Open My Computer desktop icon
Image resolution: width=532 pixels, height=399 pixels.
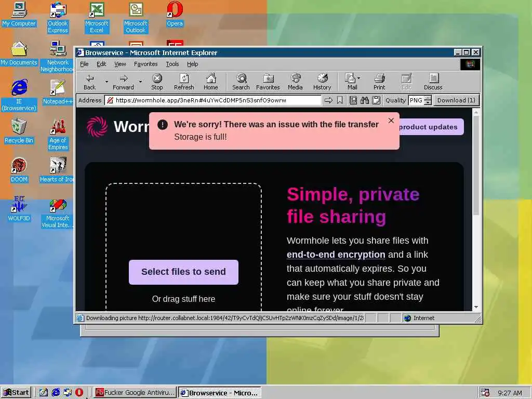(x=19, y=14)
